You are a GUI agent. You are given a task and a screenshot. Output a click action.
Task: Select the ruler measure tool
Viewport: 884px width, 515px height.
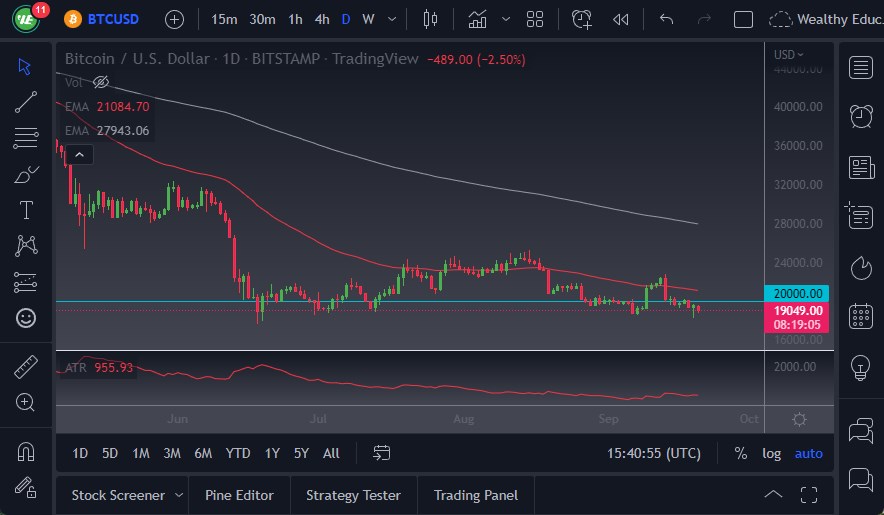(26, 367)
